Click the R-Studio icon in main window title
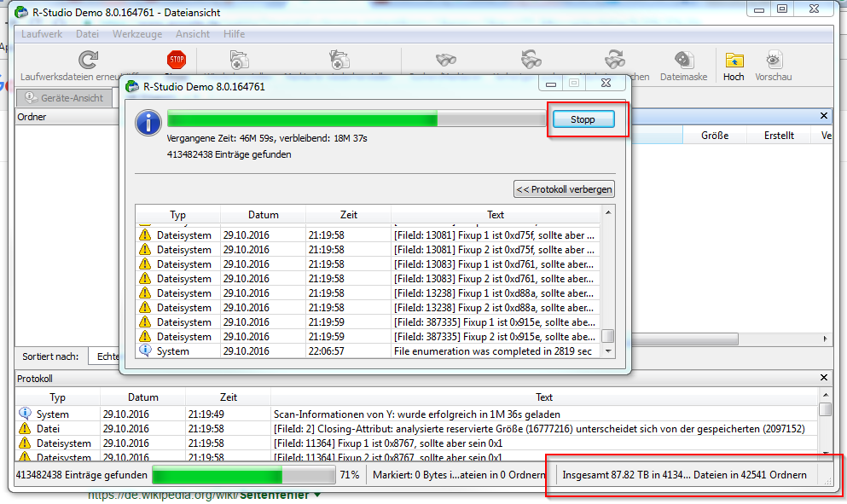 [x=21, y=12]
